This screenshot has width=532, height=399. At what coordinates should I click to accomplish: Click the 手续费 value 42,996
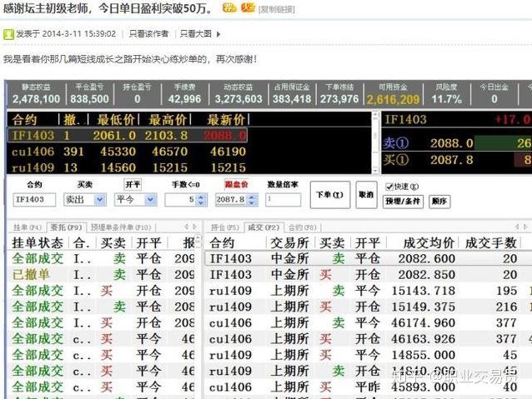[184, 99]
